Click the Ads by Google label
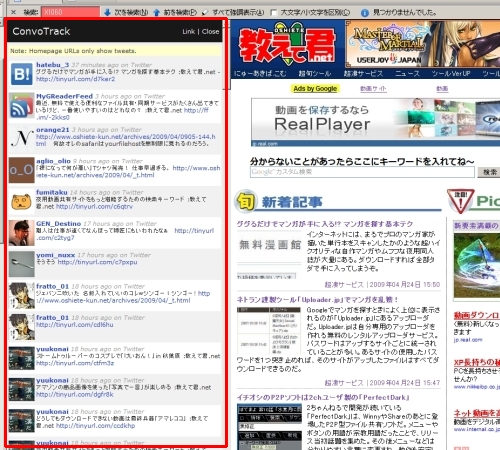The image size is (500, 450). [x=315, y=89]
